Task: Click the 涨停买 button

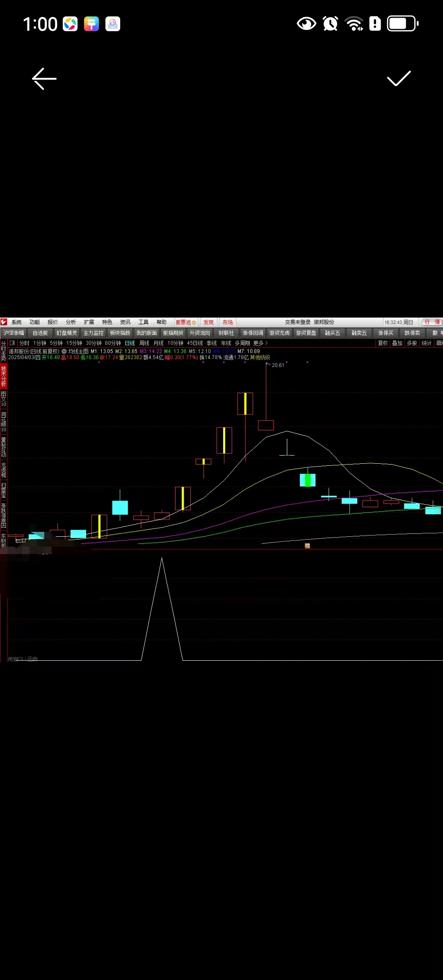Action: (386, 333)
